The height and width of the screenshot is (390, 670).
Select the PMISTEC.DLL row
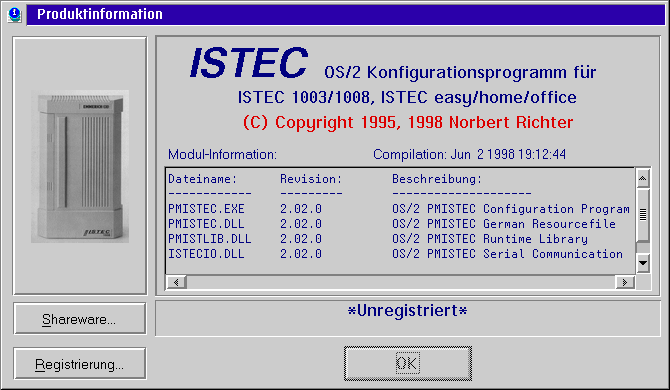[399, 224]
